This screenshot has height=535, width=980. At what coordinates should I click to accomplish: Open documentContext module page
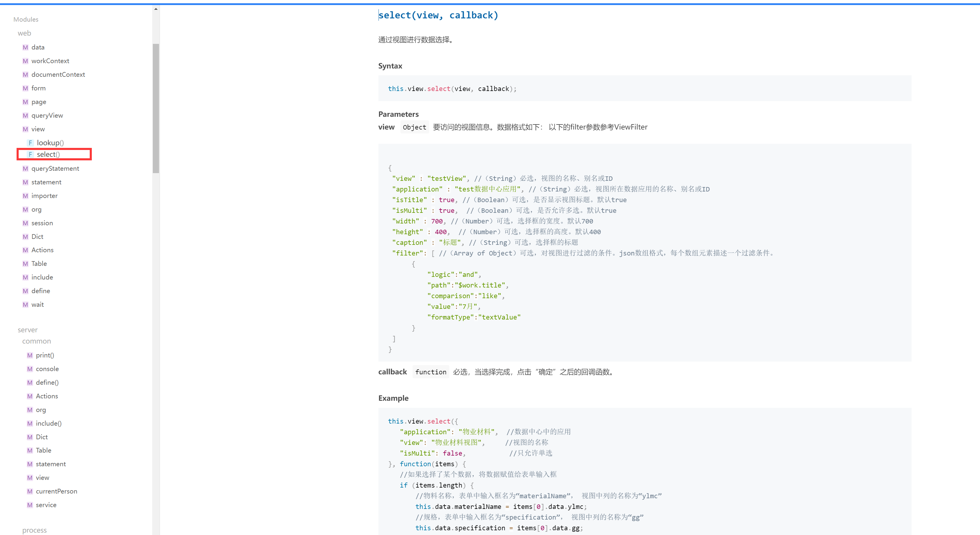pos(58,75)
